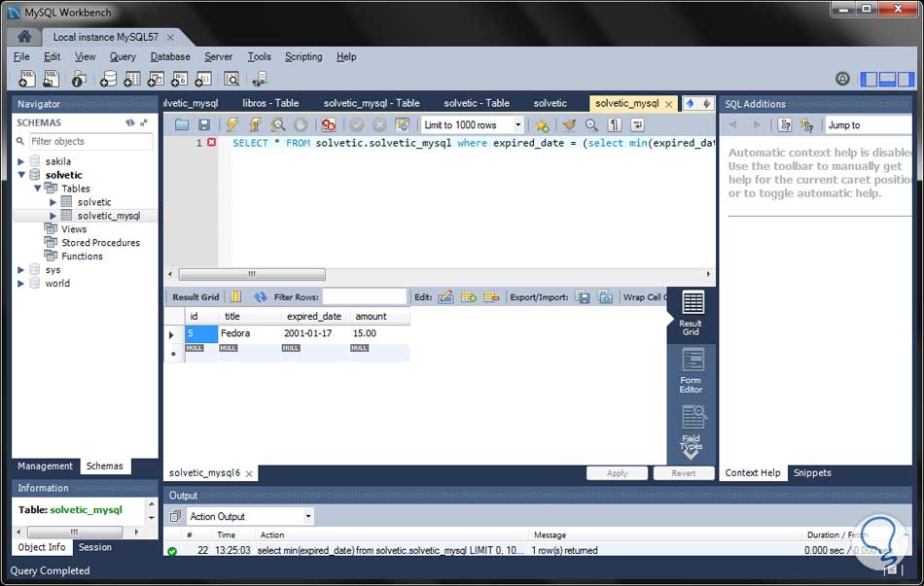Image resolution: width=924 pixels, height=586 pixels.
Task: Open the schema inspector icon
Action: pos(79,79)
